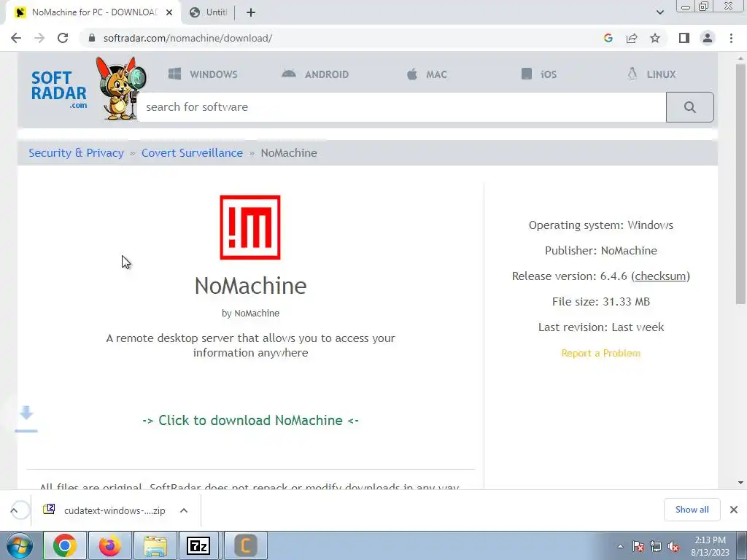Open the checksum link
The width and height of the screenshot is (747, 560).
[660, 276]
